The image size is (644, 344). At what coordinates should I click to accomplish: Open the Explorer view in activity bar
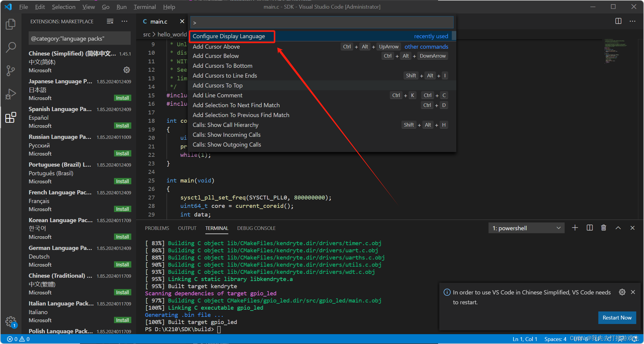point(11,24)
